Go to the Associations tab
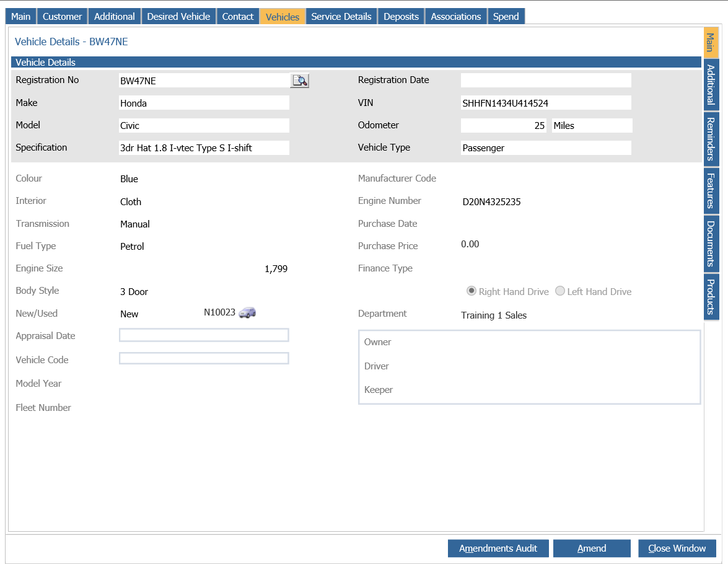 pos(456,16)
